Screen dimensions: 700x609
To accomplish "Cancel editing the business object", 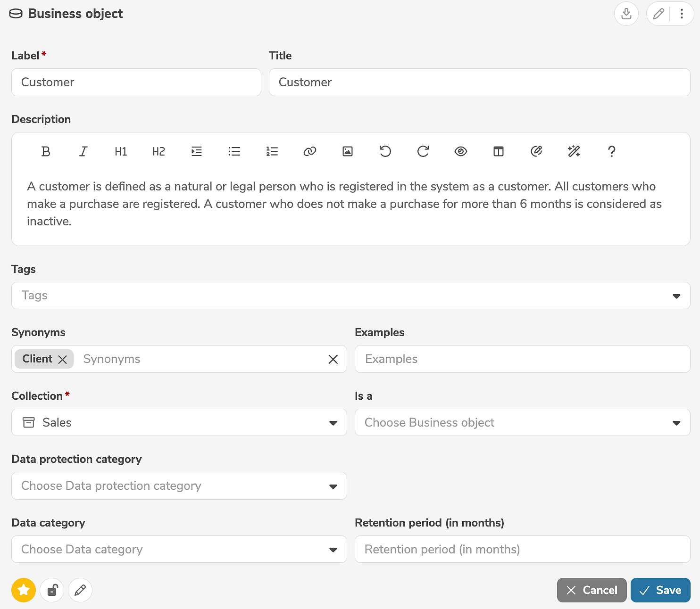I will click(592, 590).
